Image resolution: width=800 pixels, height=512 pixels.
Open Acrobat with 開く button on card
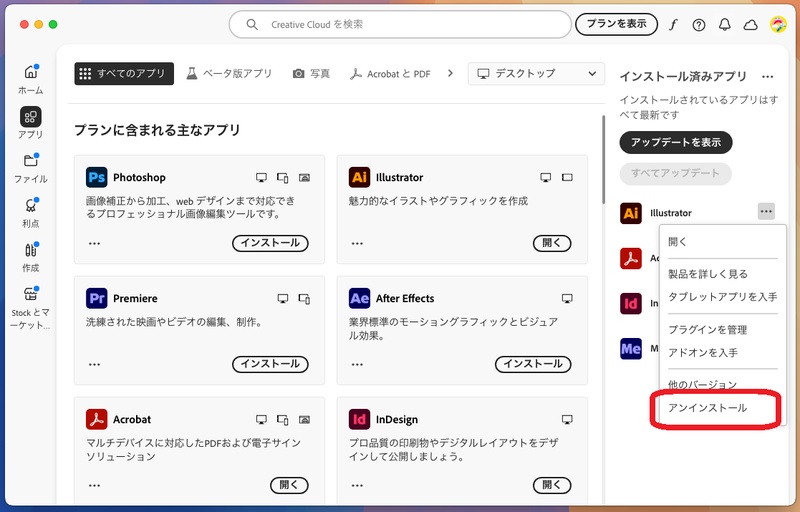click(289, 485)
